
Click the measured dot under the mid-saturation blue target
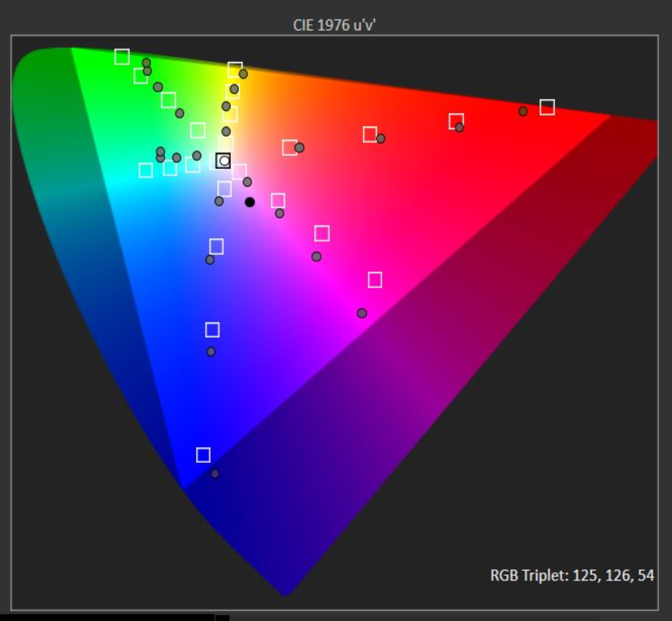tap(211, 351)
